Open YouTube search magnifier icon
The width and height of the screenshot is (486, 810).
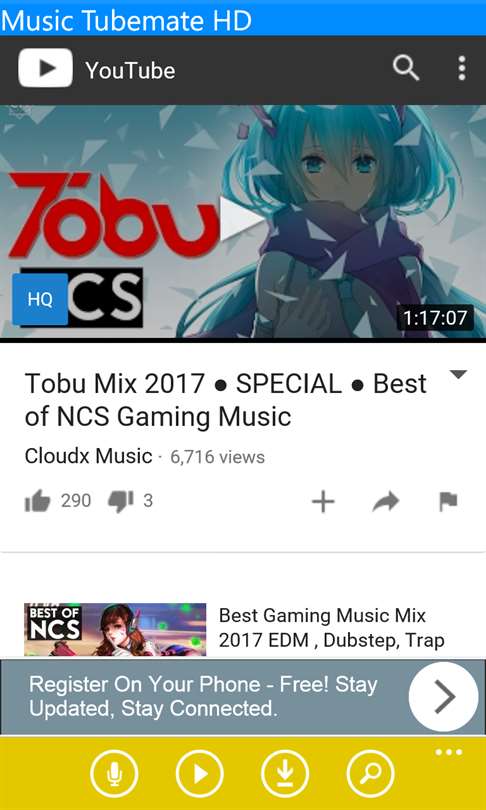point(405,69)
